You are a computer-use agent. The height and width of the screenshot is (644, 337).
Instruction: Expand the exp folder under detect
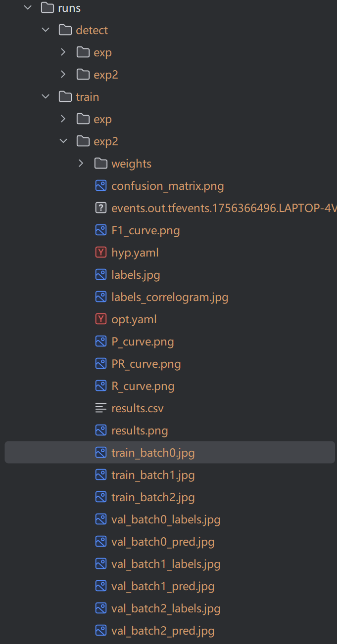point(63,52)
